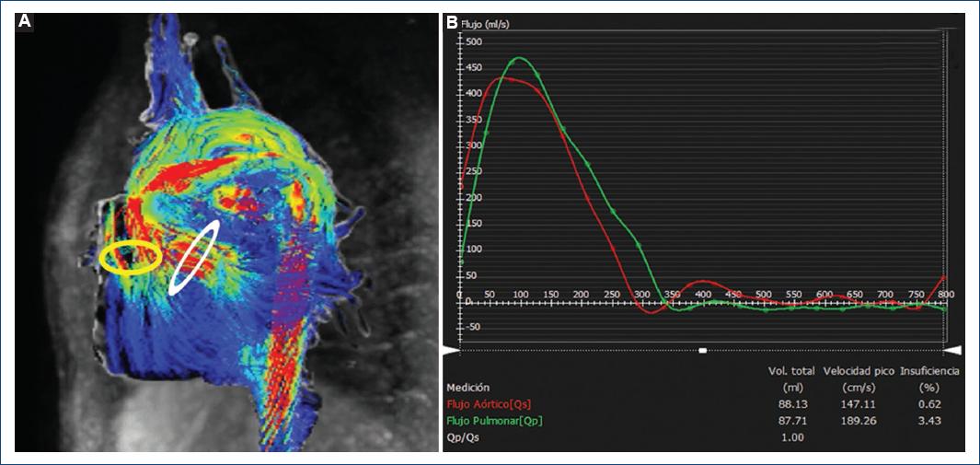Viewport: 980px width, 465px height.
Task: Click the left timeline range triangle marker
Action: point(451,350)
